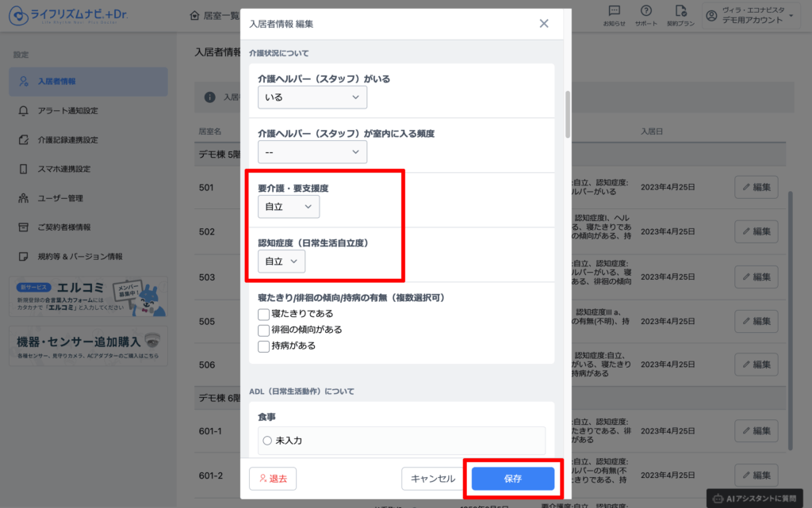Open アラート通知設定 in the sidebar
Image resolution: width=812 pixels, height=508 pixels.
point(67,111)
